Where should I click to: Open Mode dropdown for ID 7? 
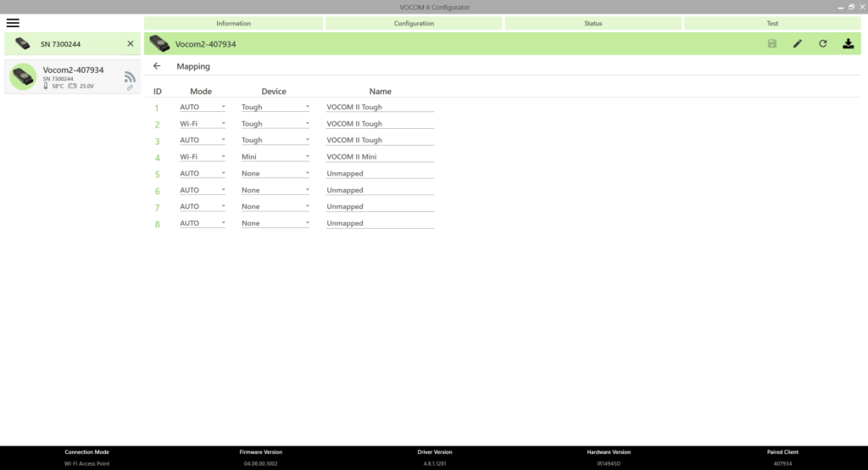202,206
